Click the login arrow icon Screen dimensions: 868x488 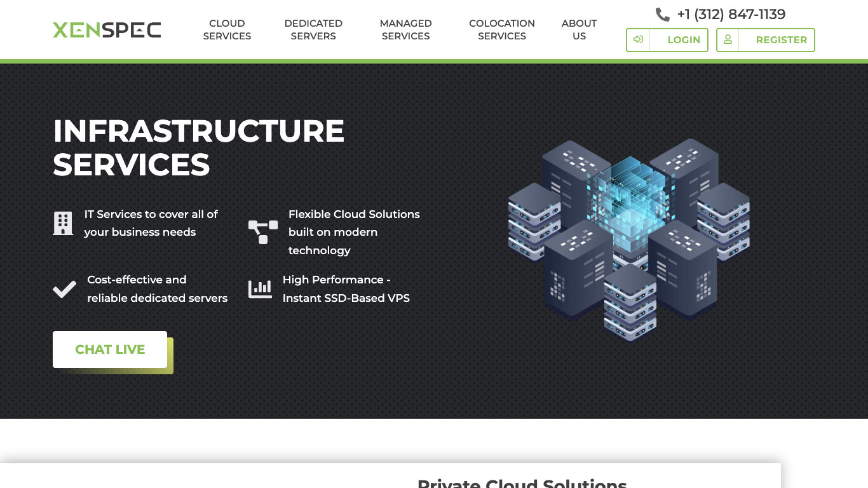point(638,39)
